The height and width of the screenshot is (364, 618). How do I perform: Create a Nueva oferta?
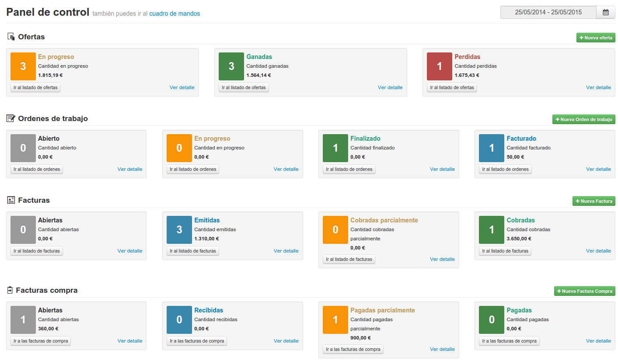point(596,38)
